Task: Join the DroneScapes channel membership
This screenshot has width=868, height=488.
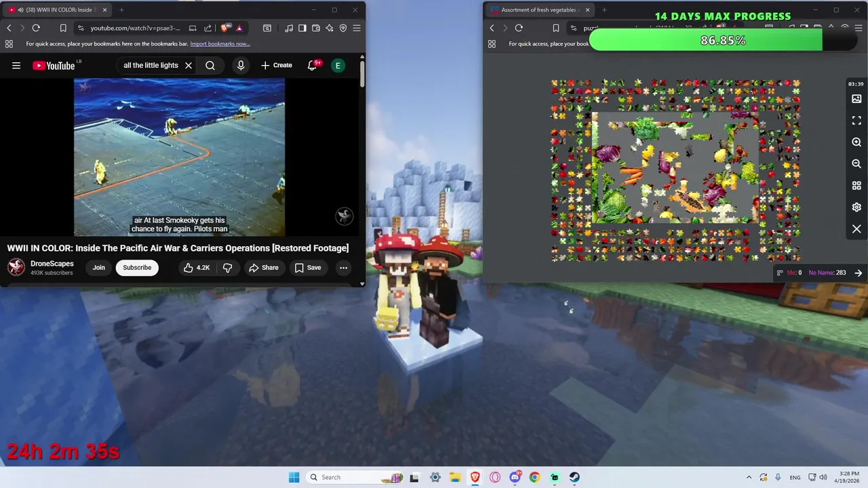Action: coord(99,268)
